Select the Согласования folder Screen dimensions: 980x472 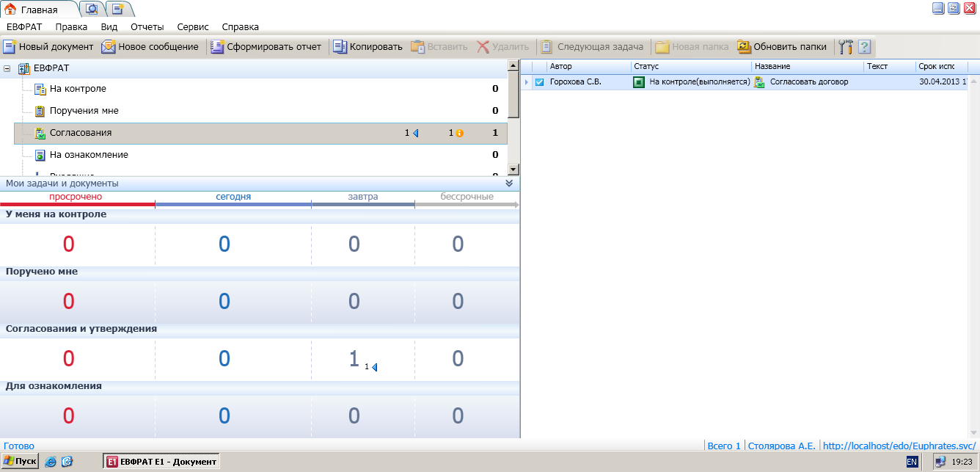[x=260, y=133]
